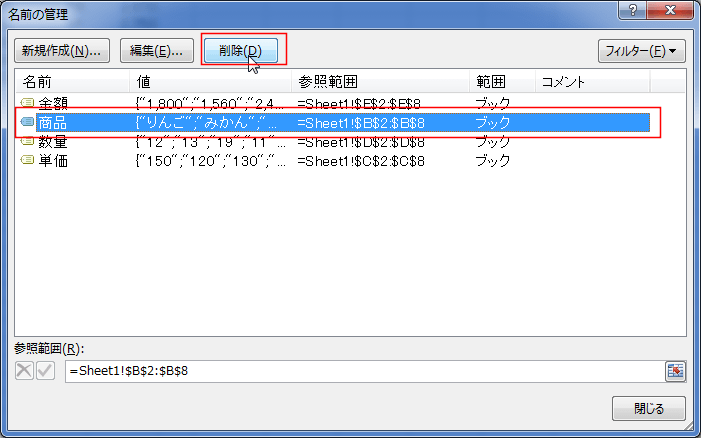Screen dimensions: 701x438
Task: Click the value cell starting with "12"
Action: 210,142
